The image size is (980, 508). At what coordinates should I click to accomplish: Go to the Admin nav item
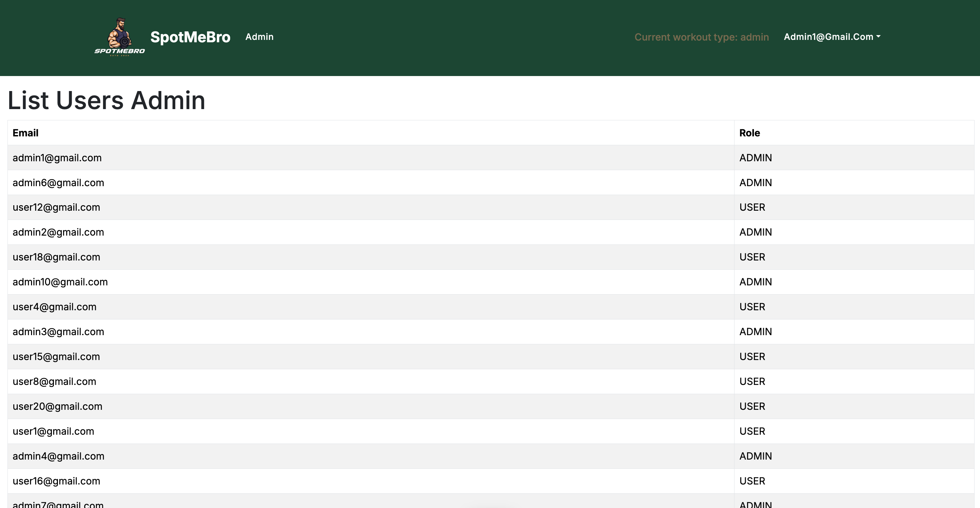click(x=259, y=37)
